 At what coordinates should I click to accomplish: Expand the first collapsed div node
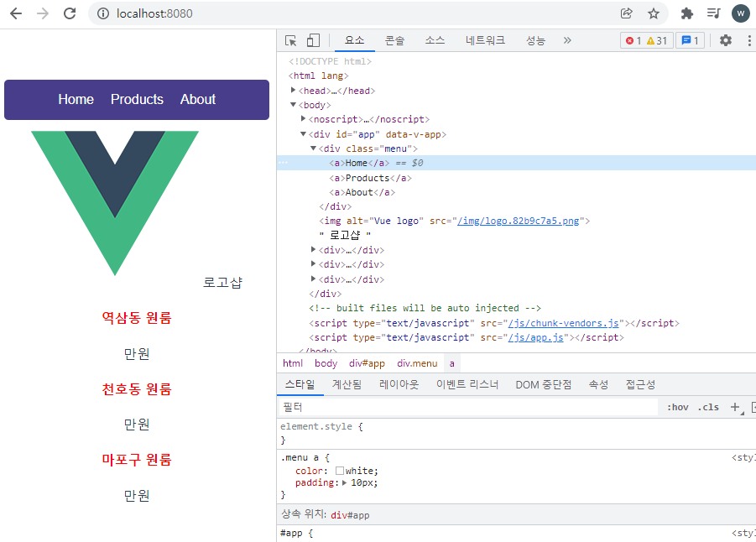click(314, 249)
